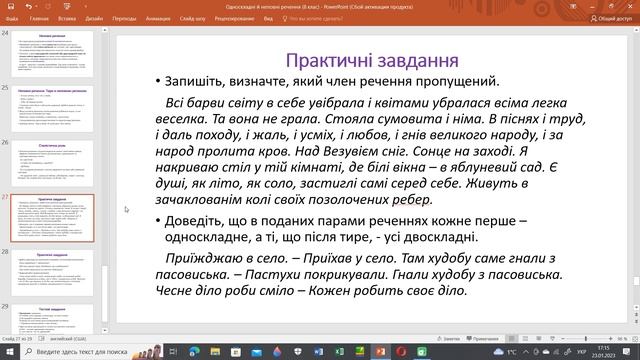Click the zoom percentage value
Image resolution: width=640 pixels, height=360 pixels.
coord(622,339)
